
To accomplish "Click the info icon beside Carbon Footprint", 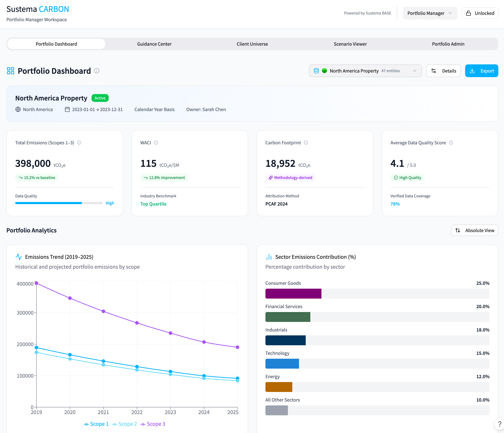I will tap(306, 143).
